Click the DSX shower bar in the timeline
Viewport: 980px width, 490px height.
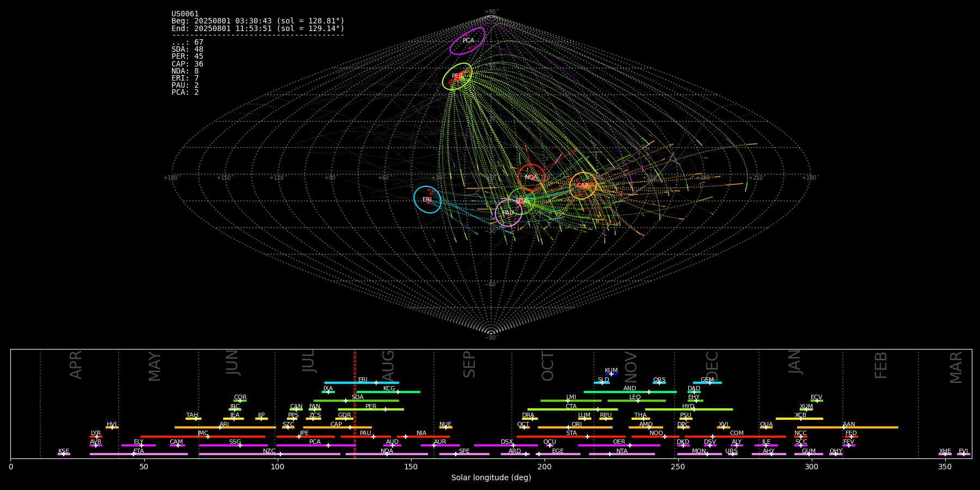(x=506, y=445)
